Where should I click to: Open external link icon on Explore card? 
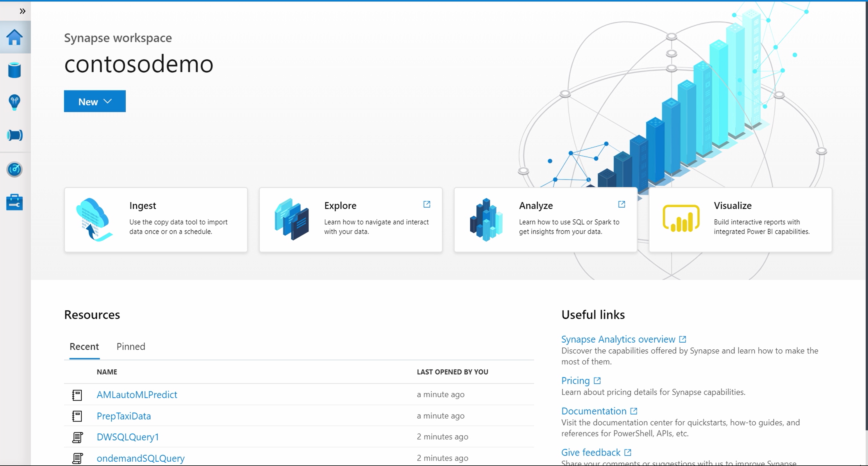(x=426, y=204)
